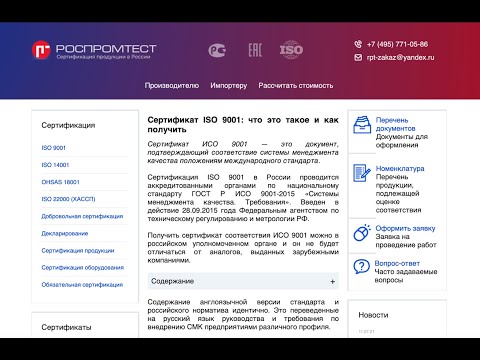Viewport: 480px width, 360px height.
Task: Click the Номенклатура pencil document icon
Action: (x=362, y=173)
